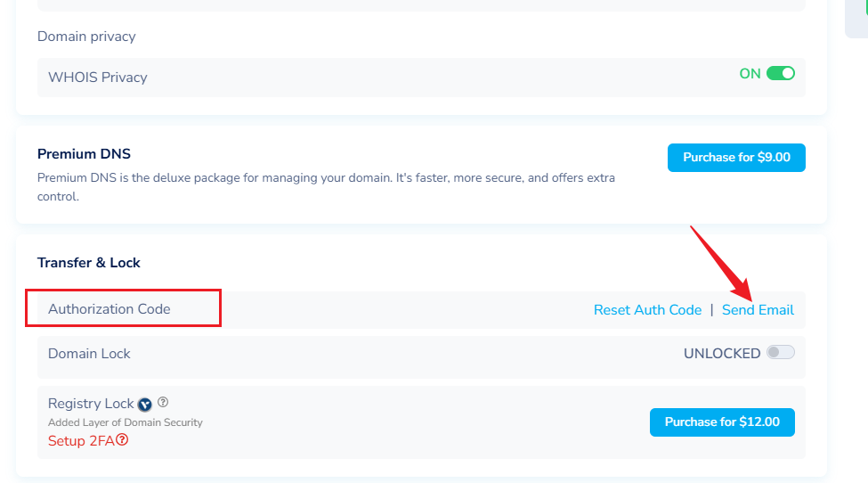Image resolution: width=868 pixels, height=483 pixels.
Task: Click the Premium DNS heading
Action: (84, 154)
